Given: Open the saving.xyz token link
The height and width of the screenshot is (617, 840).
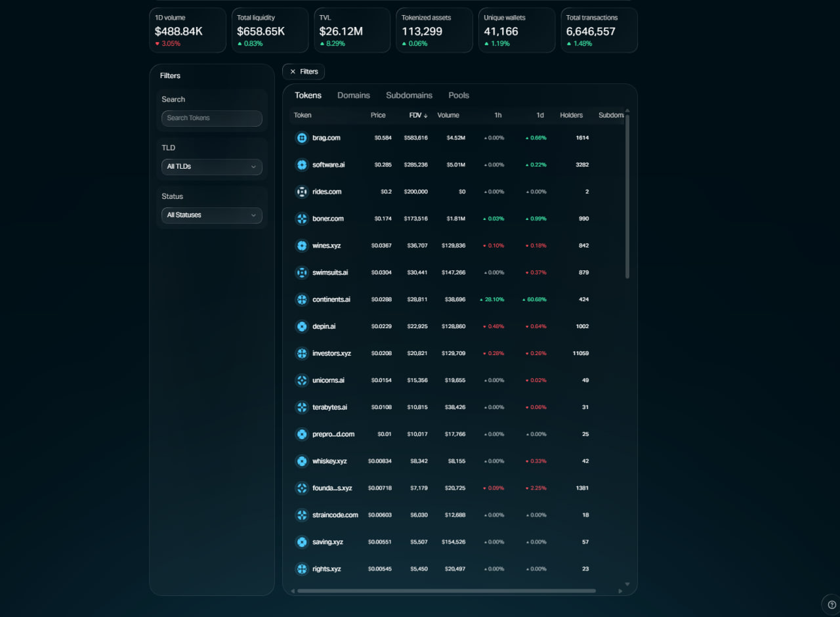Looking at the screenshot, I should pyautogui.click(x=327, y=542).
